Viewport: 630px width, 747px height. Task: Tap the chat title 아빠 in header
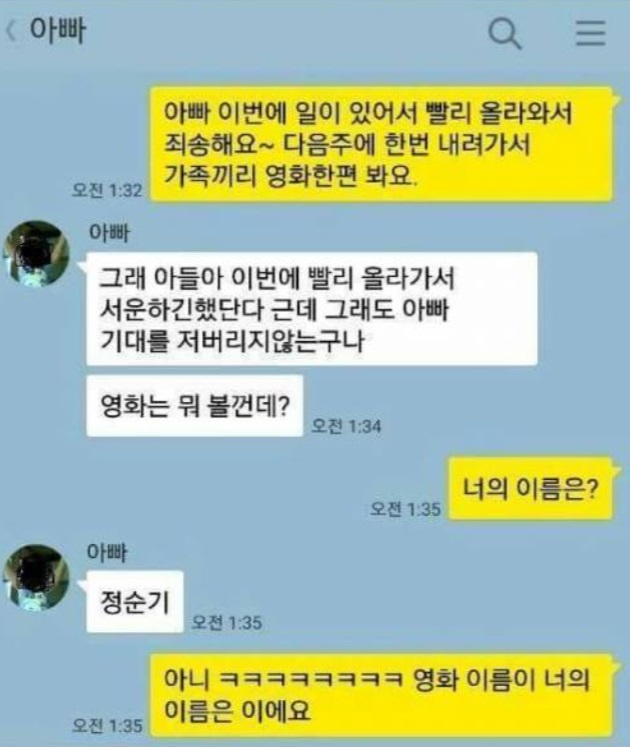point(58,30)
